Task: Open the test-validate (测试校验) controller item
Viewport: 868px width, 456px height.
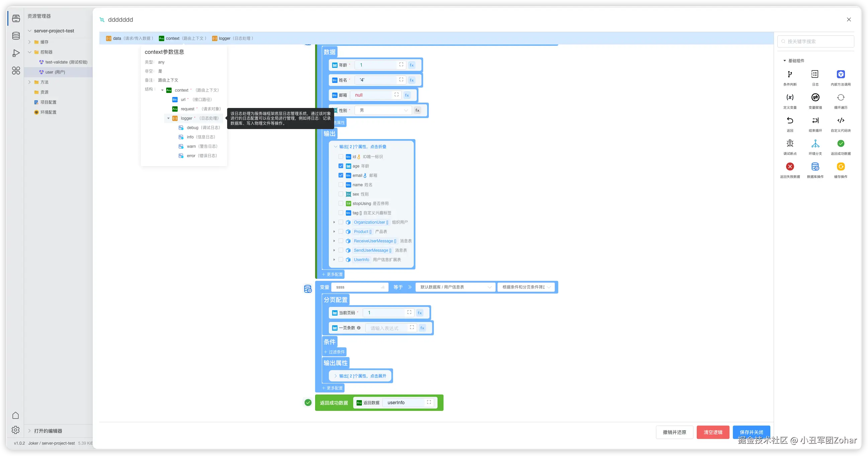Action: tap(66, 62)
